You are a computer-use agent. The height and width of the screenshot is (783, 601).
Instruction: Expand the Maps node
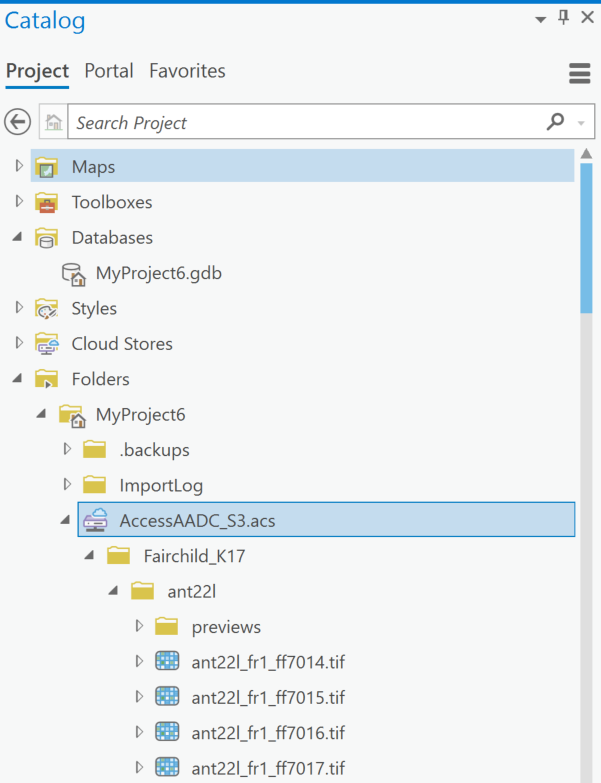[x=19, y=165]
